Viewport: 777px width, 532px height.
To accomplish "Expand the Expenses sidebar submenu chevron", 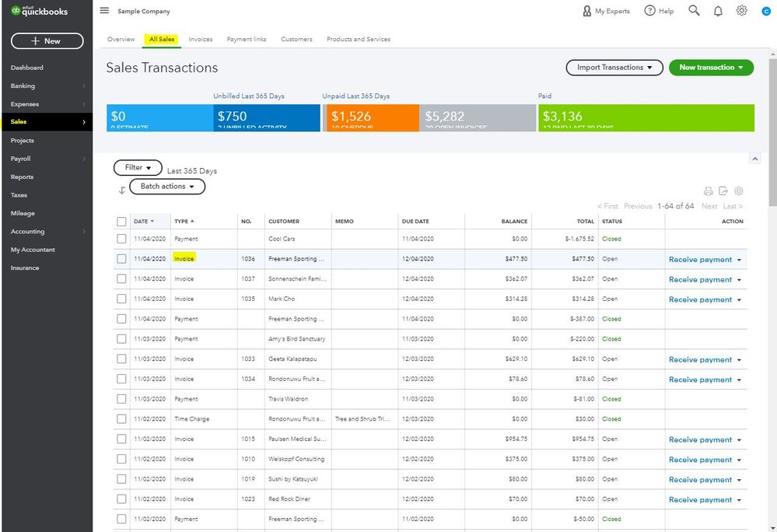I will 84,104.
